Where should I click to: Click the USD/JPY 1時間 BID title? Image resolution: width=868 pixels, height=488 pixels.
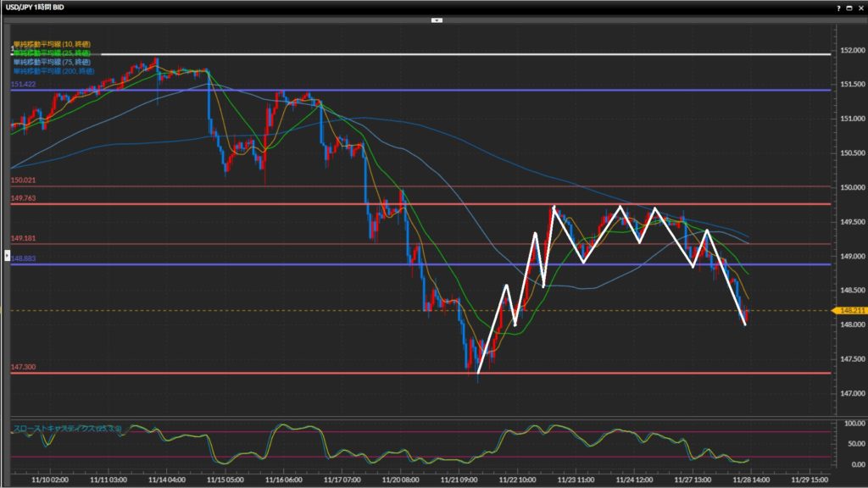[36, 7]
